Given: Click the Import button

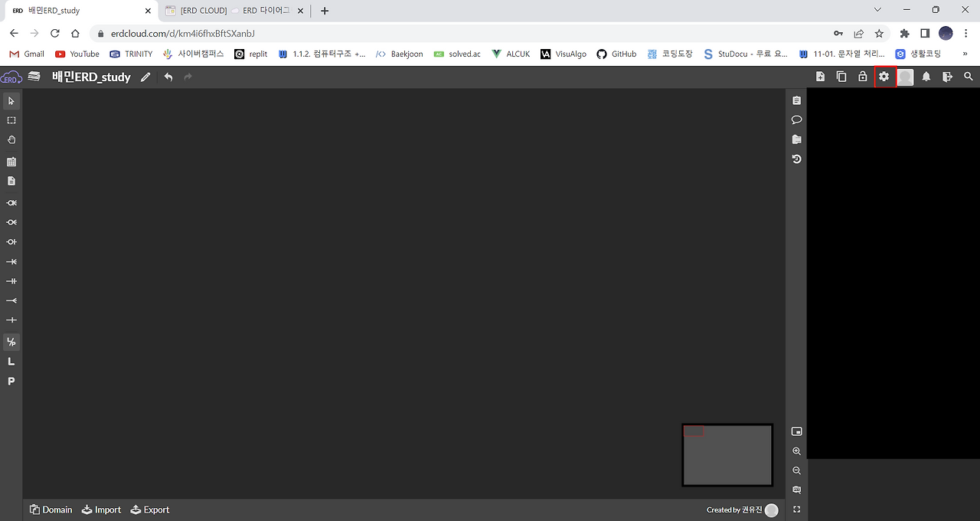Looking at the screenshot, I should pyautogui.click(x=101, y=510).
